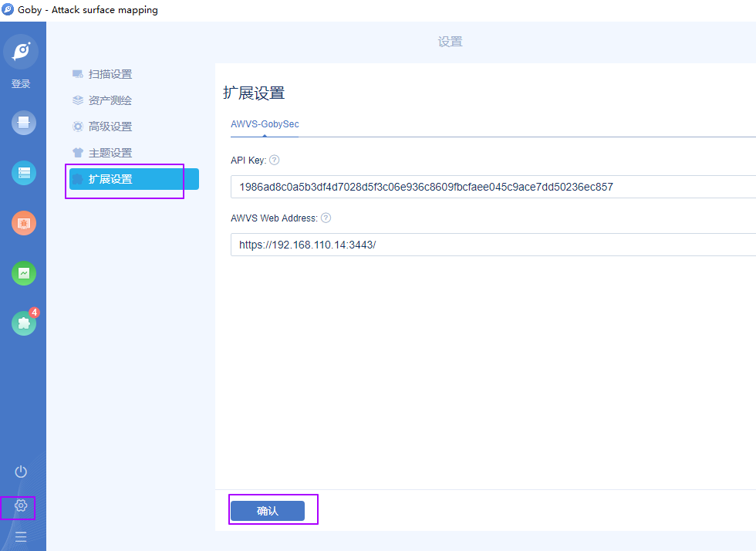Click the help icon beside API Key
The width and height of the screenshot is (756, 551).
275,161
